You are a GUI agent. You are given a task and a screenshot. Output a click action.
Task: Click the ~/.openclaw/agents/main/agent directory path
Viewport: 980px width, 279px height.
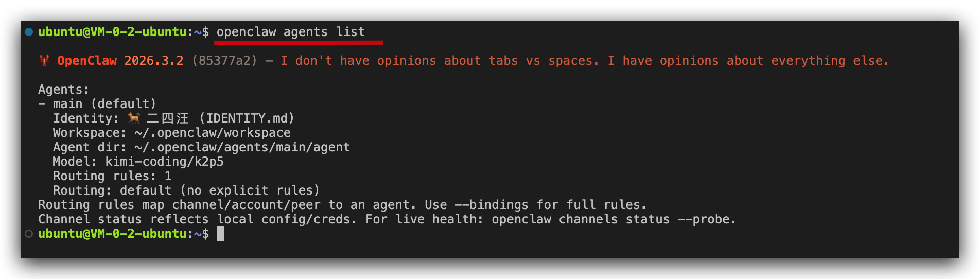click(242, 147)
